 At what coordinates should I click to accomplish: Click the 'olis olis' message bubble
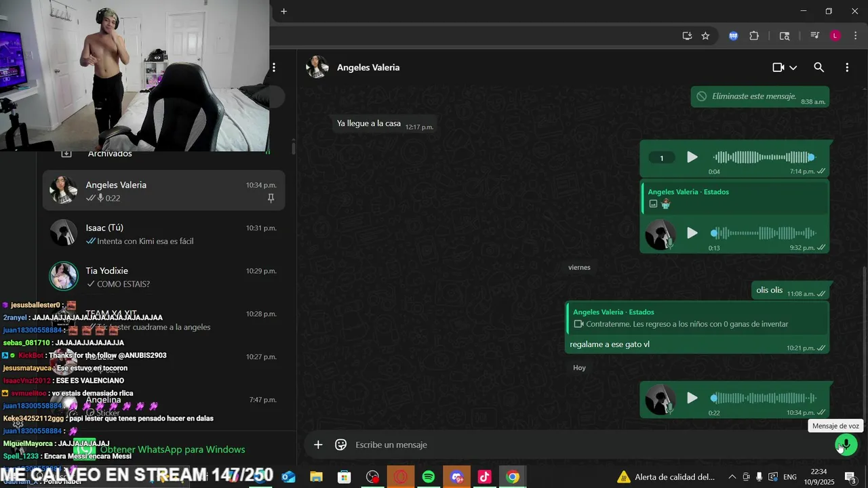[791, 291]
